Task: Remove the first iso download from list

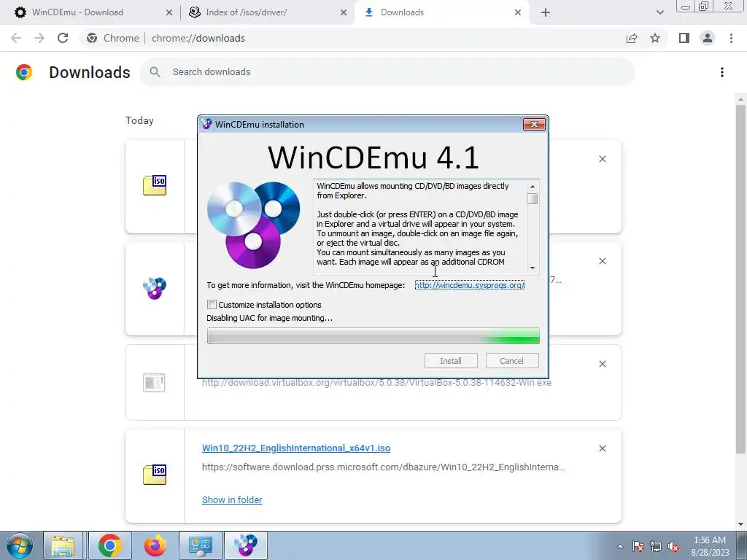Action: (x=602, y=159)
